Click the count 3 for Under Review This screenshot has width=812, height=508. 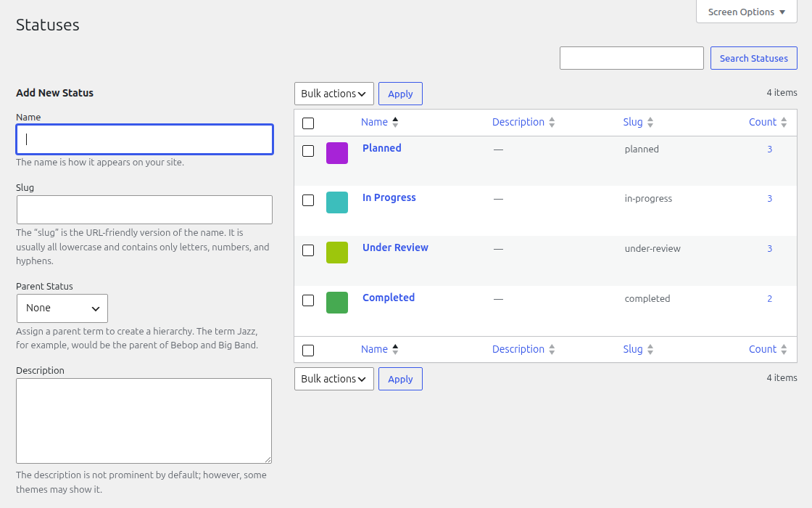point(769,249)
